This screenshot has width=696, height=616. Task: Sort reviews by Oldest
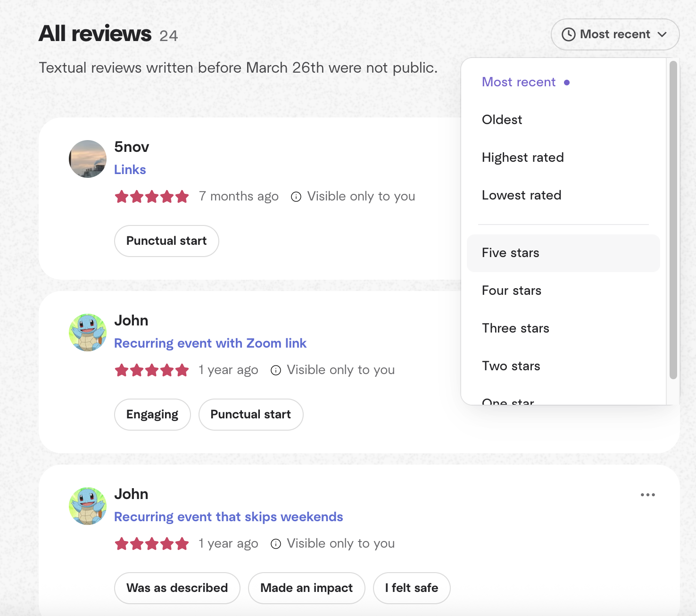click(x=502, y=120)
